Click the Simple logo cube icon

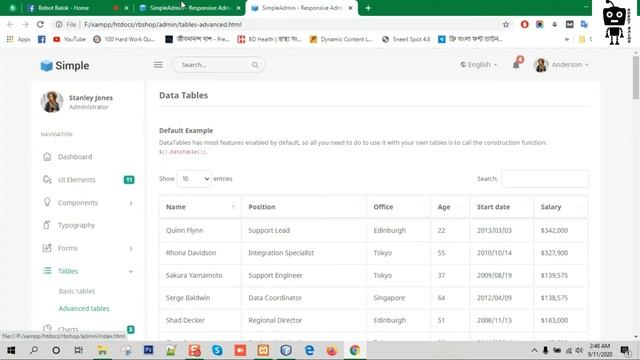(x=47, y=65)
